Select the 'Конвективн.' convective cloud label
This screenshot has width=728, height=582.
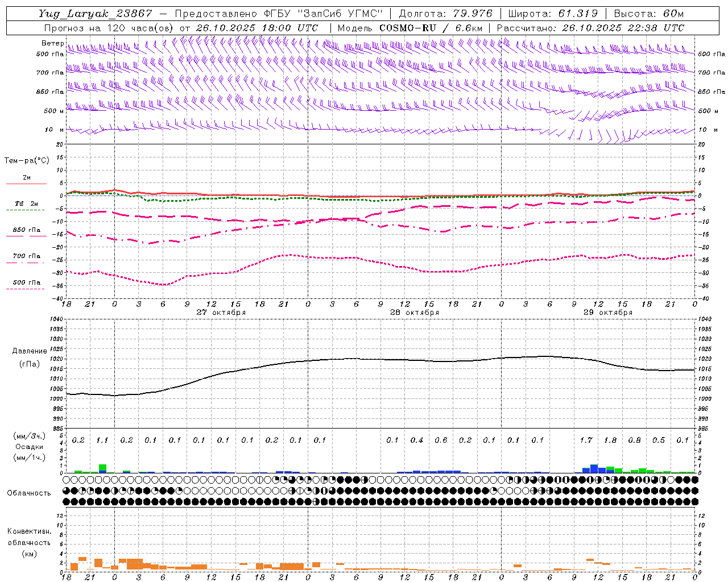(x=29, y=531)
